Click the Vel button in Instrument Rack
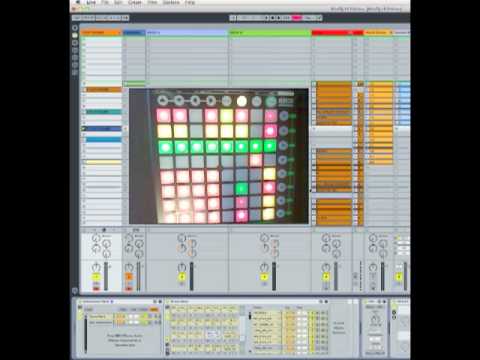480x360 pixels. pos(133,309)
